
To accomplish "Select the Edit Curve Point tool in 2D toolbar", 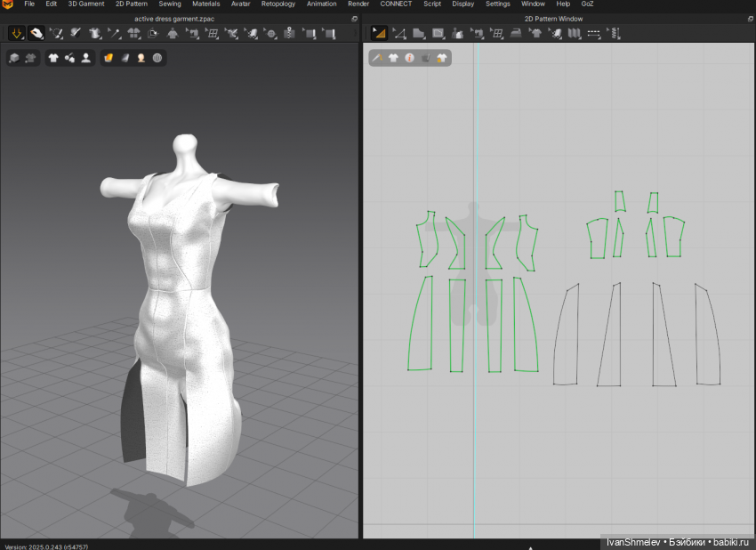I will click(x=399, y=33).
